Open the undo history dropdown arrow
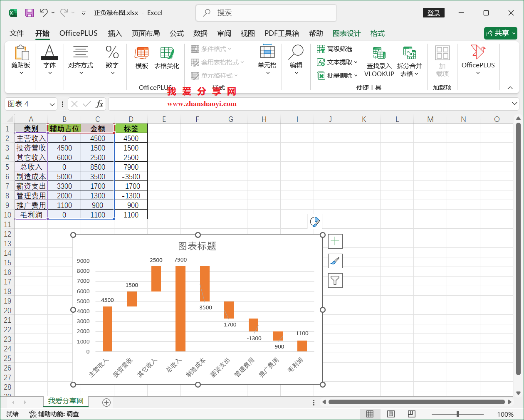 click(52, 13)
